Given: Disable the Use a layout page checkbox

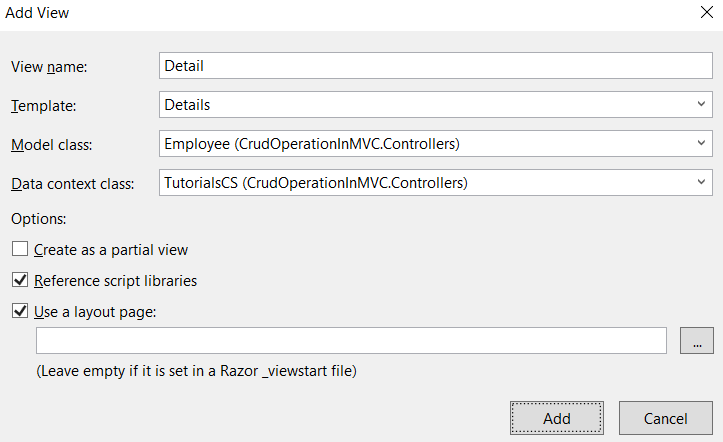Looking at the screenshot, I should pos(20,311).
